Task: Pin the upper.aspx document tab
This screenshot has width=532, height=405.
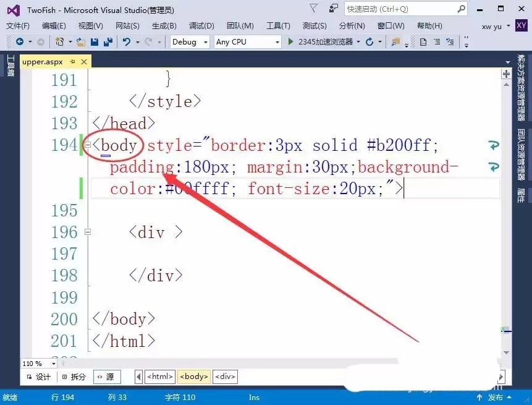Action: (74, 62)
